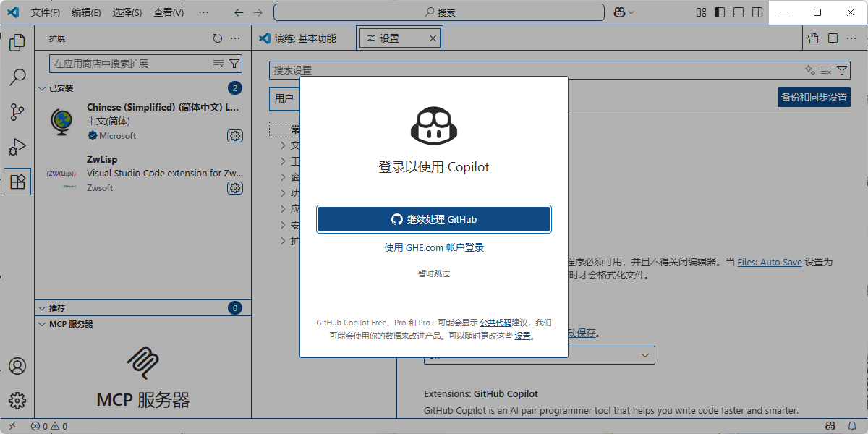
Task: Open editor more actions ellipsis
Action: point(851,38)
